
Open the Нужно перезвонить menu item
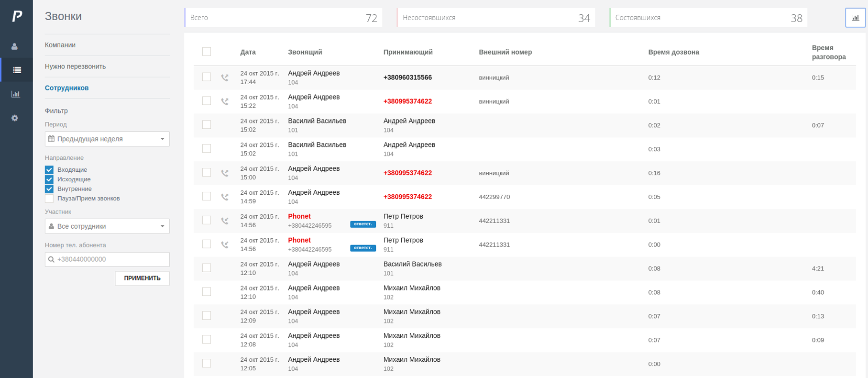pyautogui.click(x=75, y=67)
